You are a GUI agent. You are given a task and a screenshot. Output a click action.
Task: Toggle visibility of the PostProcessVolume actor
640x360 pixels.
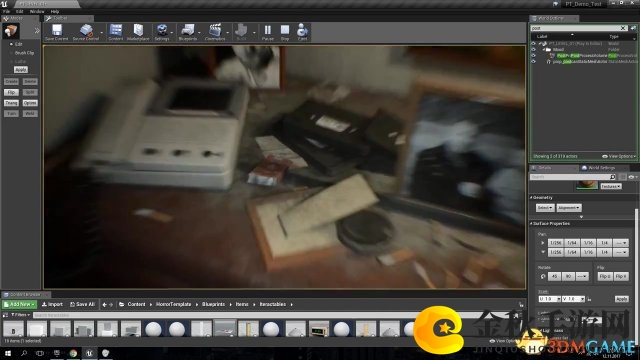[533, 56]
